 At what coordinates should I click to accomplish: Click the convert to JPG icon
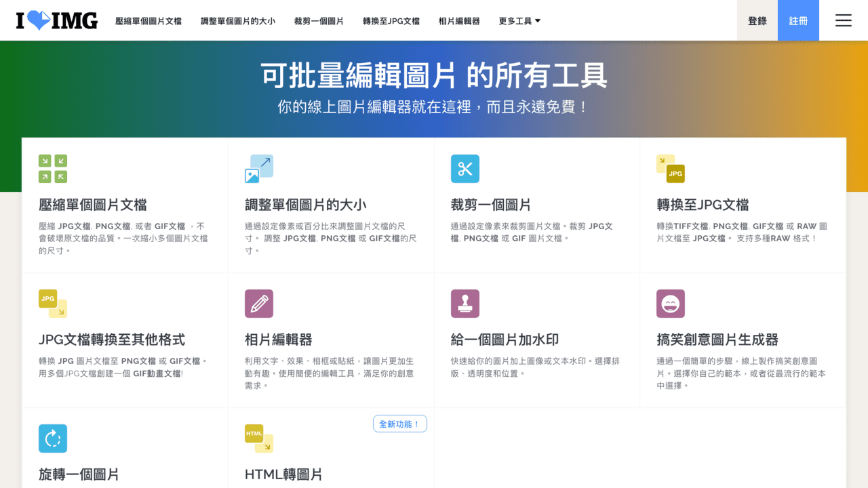click(671, 168)
